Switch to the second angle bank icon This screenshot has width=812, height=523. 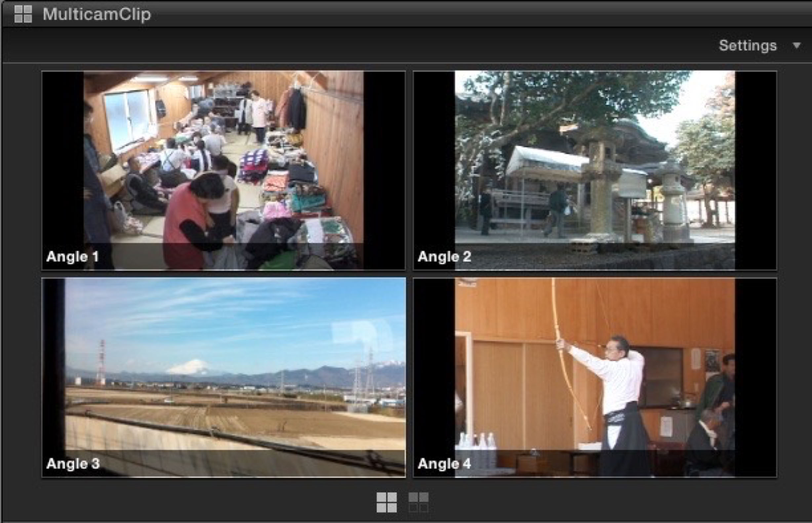pos(418,502)
